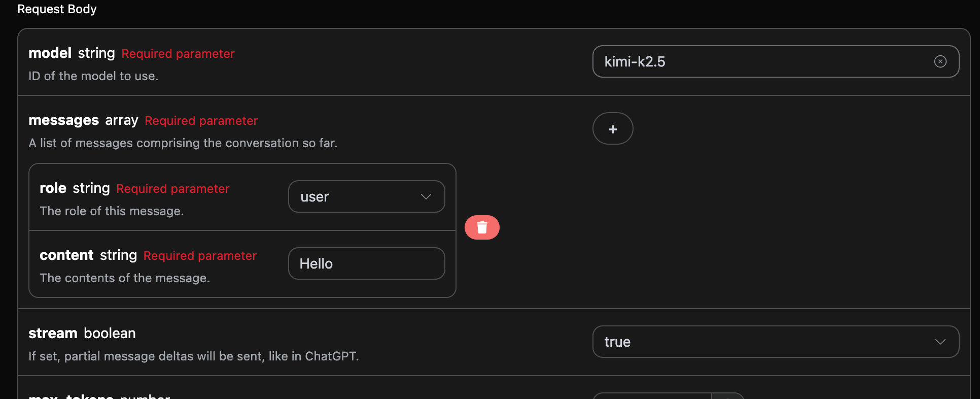Click the bold "messages" parameter name

pyautogui.click(x=63, y=120)
